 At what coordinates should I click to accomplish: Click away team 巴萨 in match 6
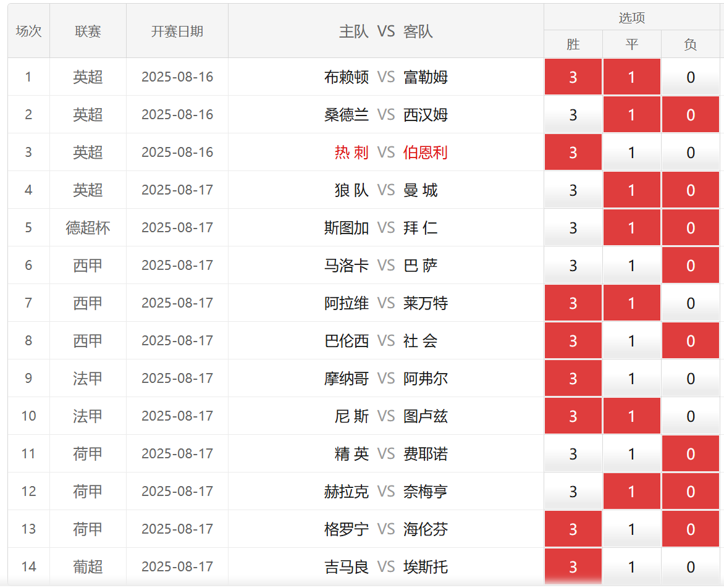[420, 265]
